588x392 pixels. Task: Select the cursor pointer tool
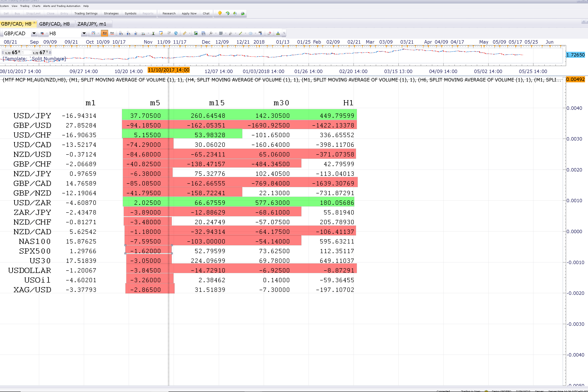pos(136,33)
